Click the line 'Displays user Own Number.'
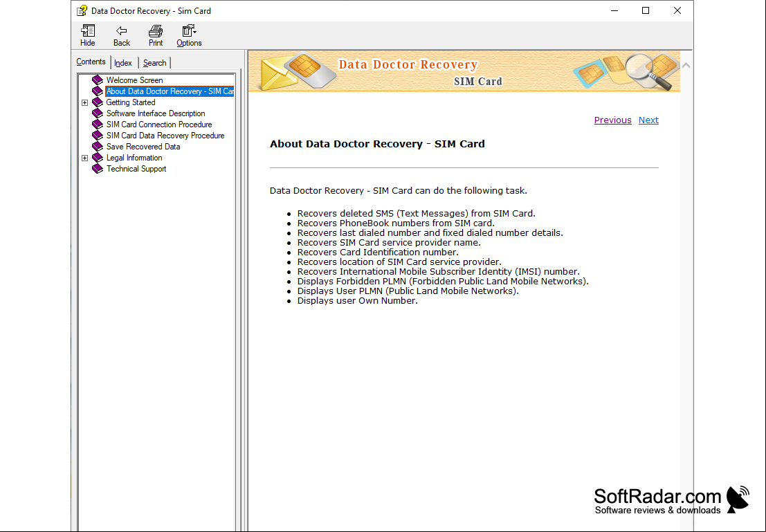 [358, 301]
